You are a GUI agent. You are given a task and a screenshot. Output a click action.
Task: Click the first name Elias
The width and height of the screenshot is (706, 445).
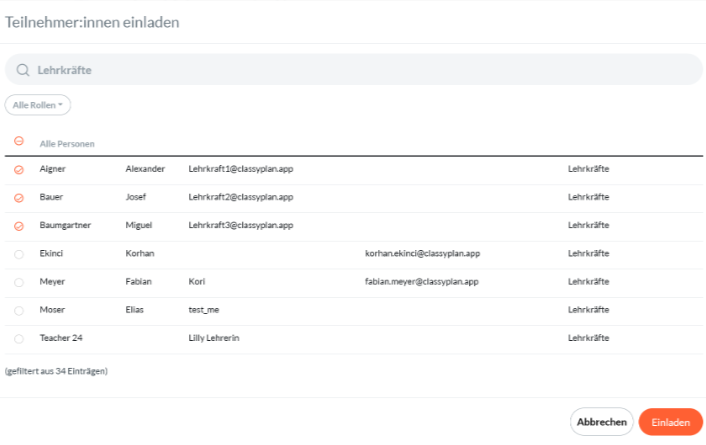click(134, 309)
